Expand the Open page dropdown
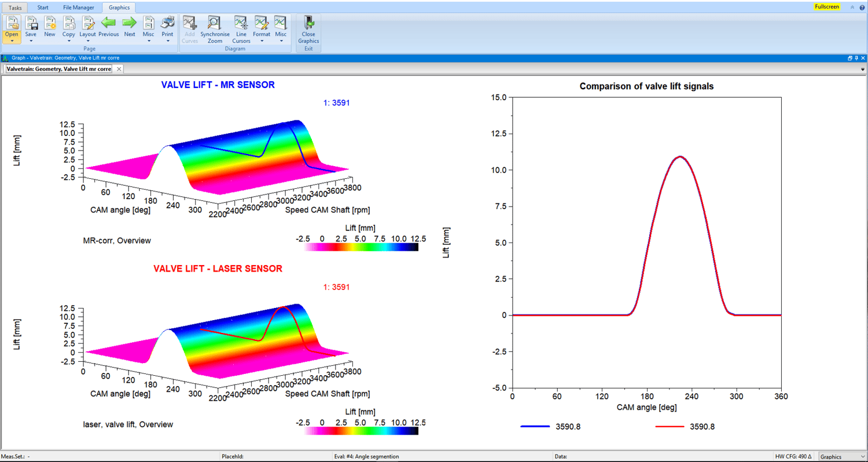Screen dimensions: 868x462 [12, 41]
